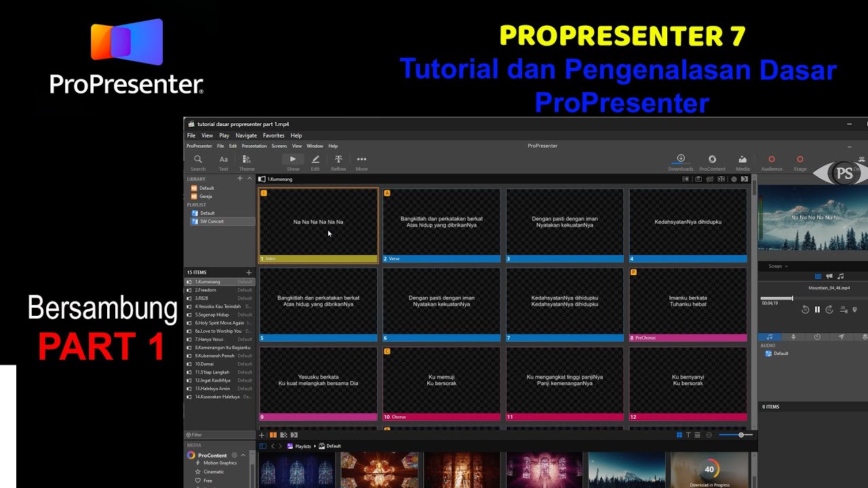Open the Presentation menu in ProPresenter
Image resolution: width=868 pixels, height=488 pixels.
(x=254, y=146)
